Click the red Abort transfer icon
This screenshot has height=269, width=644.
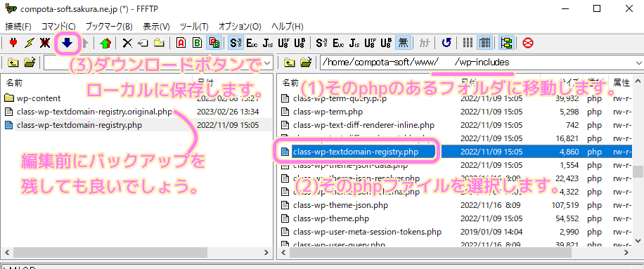click(x=528, y=43)
